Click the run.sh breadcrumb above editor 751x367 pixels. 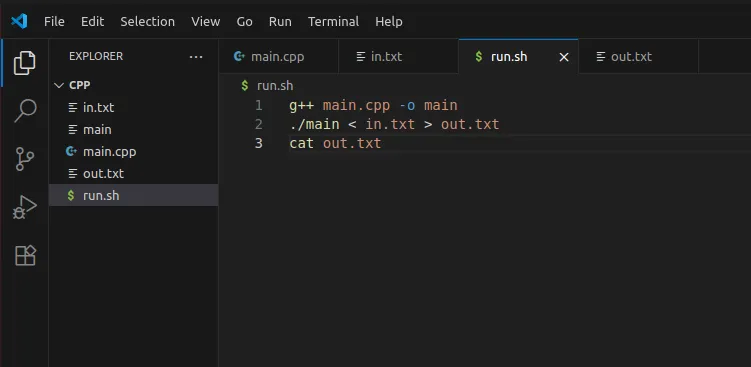[275, 86]
